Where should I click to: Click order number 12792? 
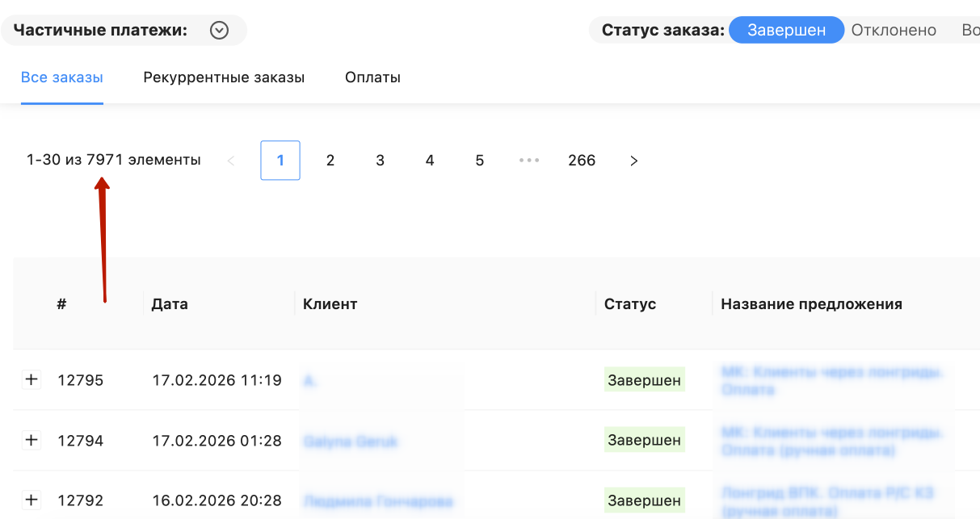81,501
